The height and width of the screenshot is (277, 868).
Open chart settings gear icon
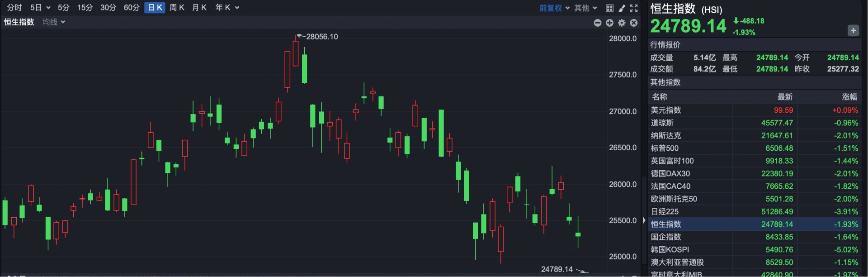click(x=622, y=23)
